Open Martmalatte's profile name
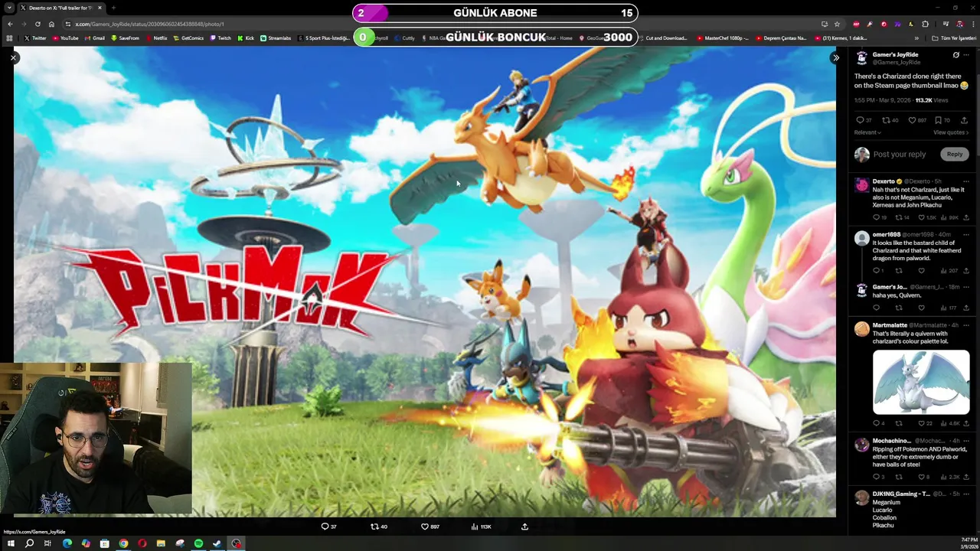 coord(890,325)
